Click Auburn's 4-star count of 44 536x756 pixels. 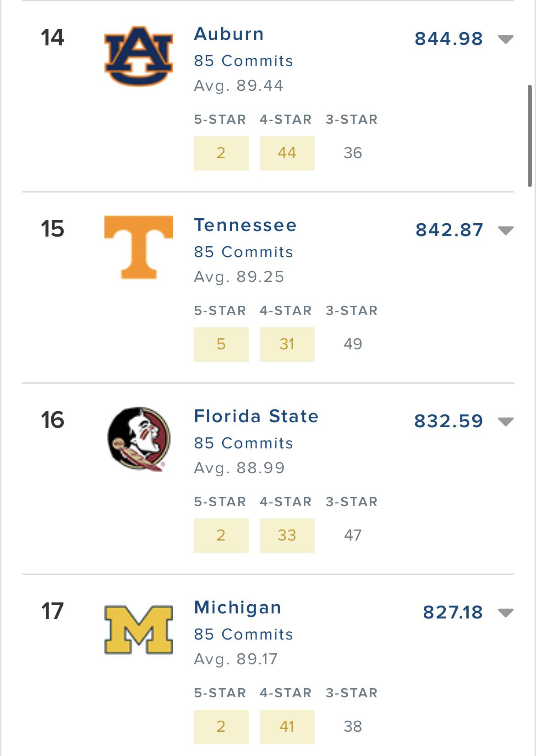pos(287,153)
